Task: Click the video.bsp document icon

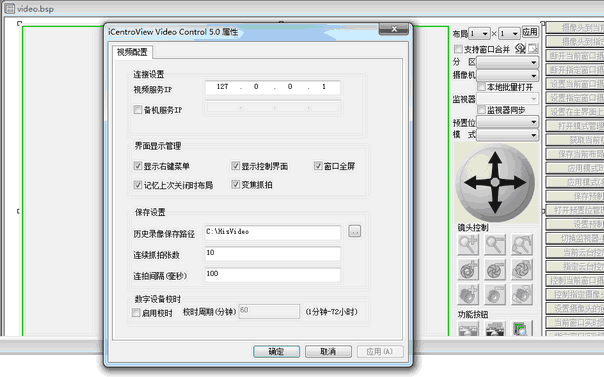Action: coord(9,8)
